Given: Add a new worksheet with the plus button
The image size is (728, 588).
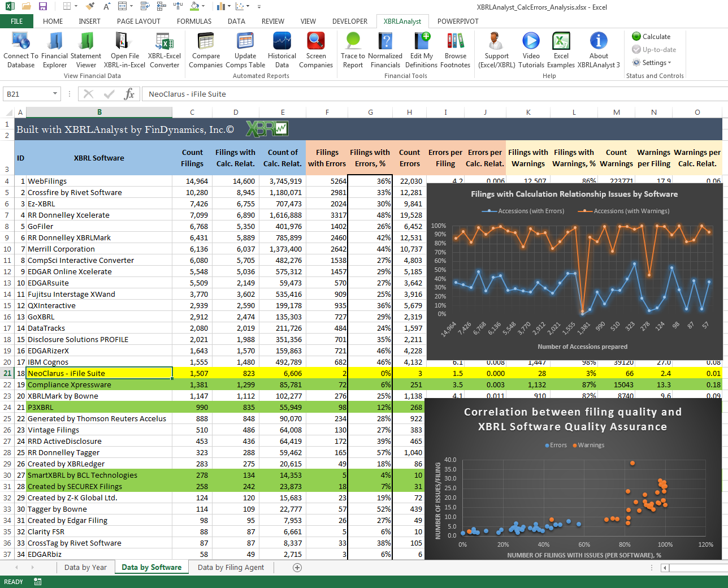Looking at the screenshot, I should coord(297,567).
